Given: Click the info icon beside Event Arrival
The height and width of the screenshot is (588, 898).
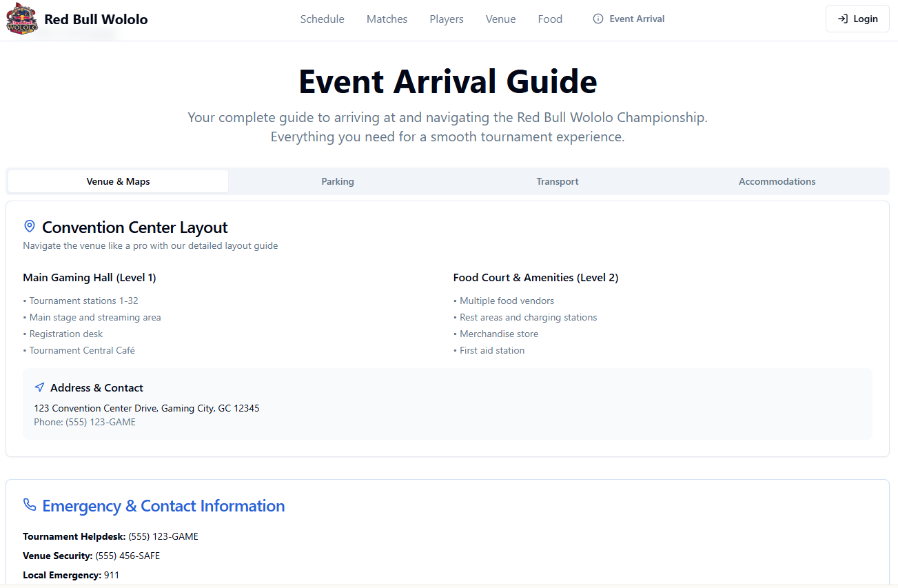Looking at the screenshot, I should click(598, 19).
